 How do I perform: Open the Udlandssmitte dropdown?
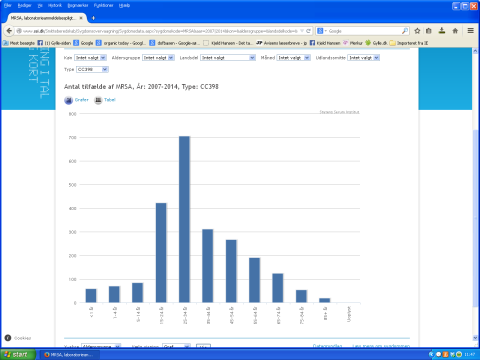(363, 58)
